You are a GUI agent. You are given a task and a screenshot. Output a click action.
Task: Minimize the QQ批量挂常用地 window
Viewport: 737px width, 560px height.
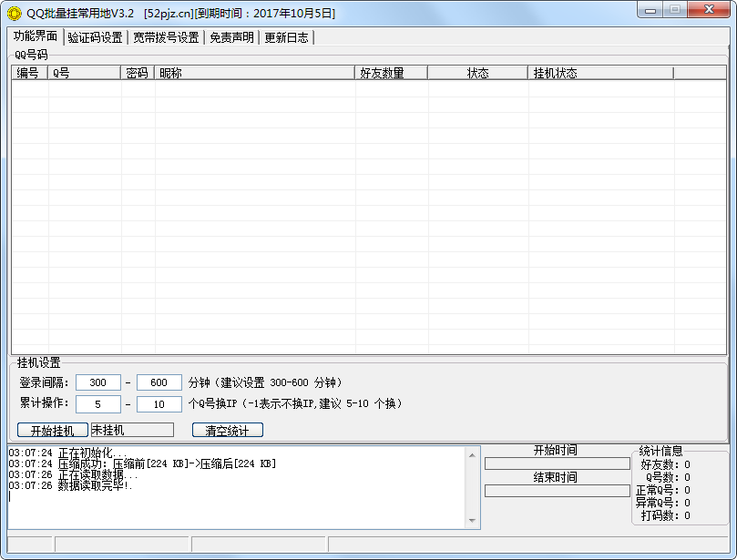point(648,10)
